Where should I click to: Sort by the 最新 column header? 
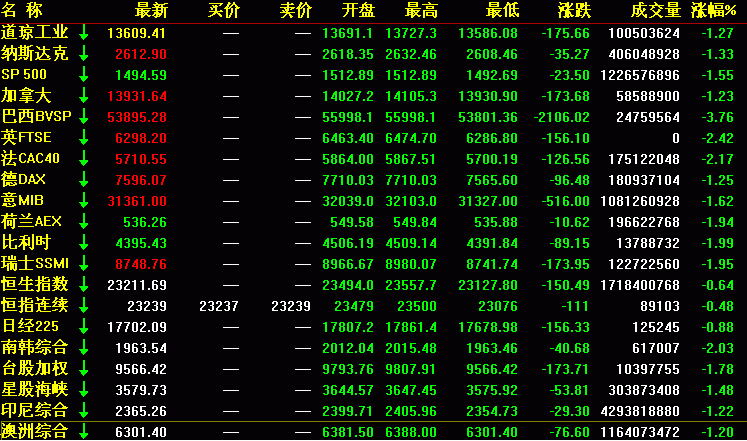[x=151, y=10]
